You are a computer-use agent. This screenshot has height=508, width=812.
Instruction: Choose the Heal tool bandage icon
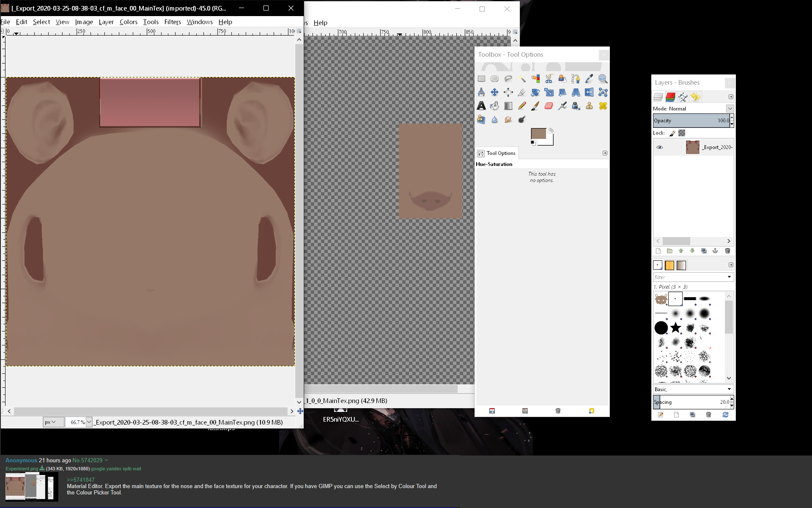click(x=603, y=106)
